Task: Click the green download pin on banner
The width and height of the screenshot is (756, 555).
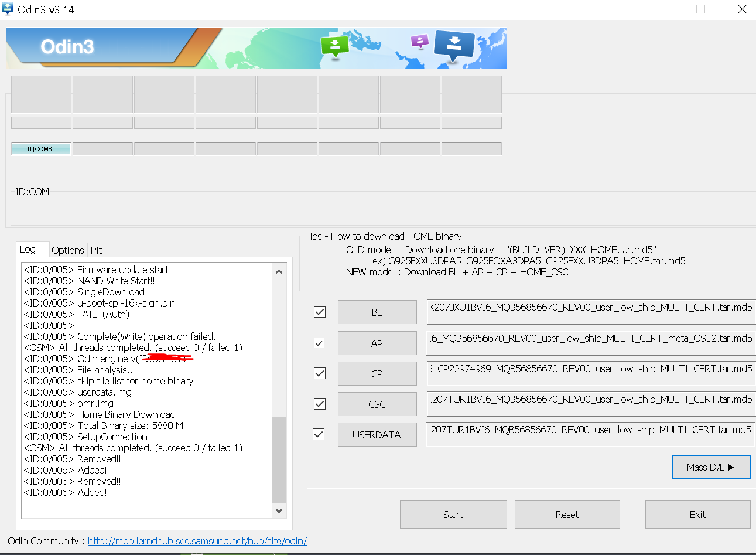Action: coord(335,46)
